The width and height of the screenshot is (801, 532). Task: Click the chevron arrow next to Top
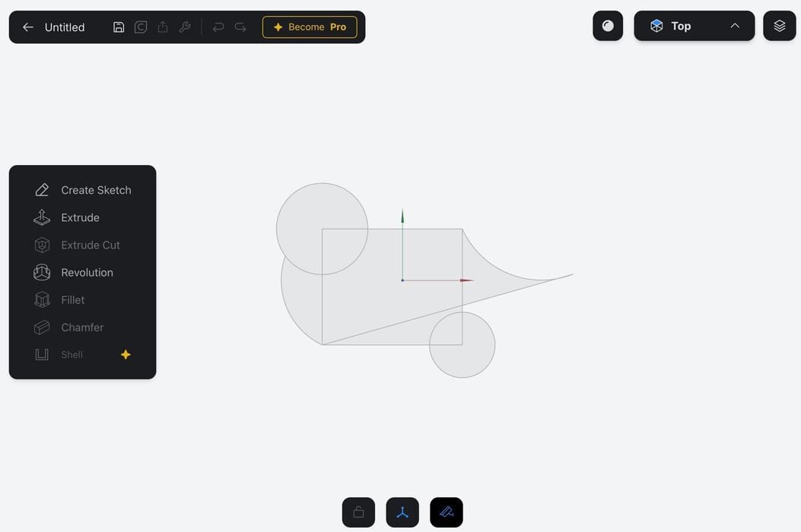(x=735, y=26)
